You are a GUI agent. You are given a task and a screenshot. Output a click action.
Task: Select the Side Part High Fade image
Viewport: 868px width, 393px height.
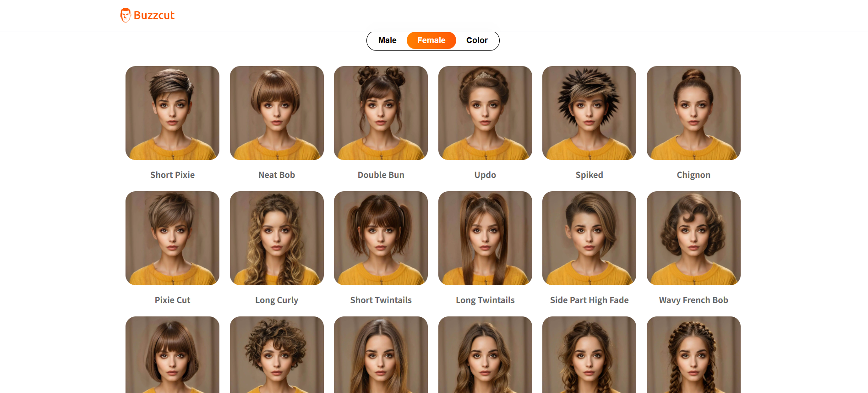(589, 238)
